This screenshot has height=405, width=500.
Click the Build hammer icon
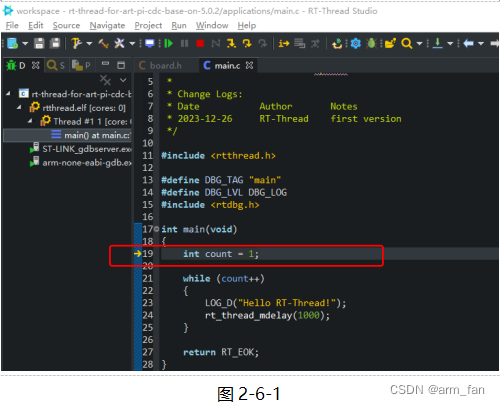(x=103, y=43)
